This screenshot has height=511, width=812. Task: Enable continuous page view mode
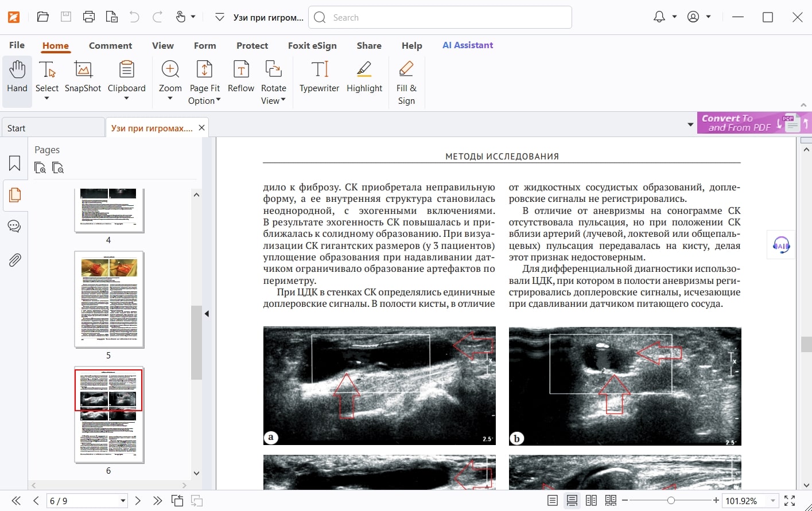click(x=572, y=501)
